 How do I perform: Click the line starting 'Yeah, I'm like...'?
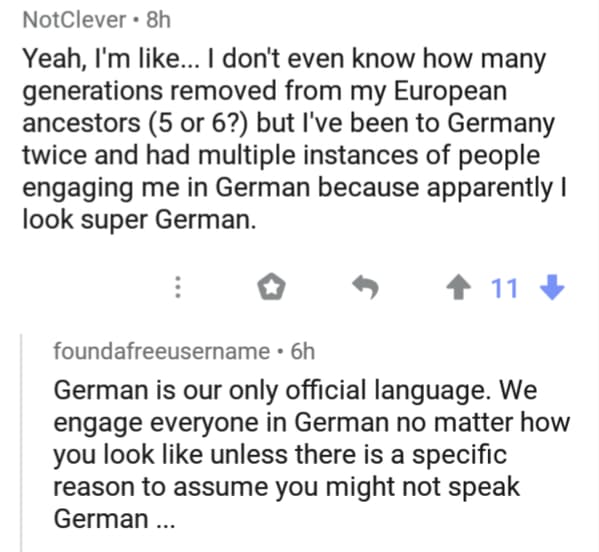click(x=285, y=60)
